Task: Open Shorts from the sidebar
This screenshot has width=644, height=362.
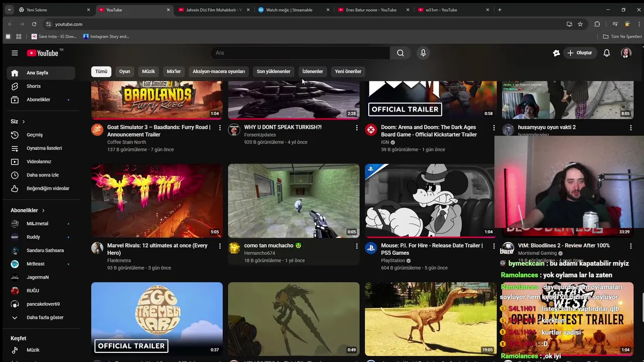Action: point(41,86)
